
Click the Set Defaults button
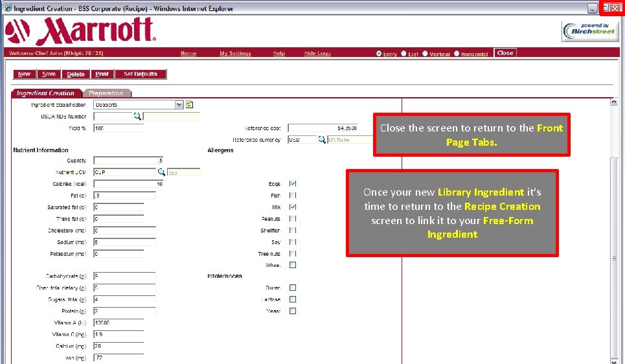141,74
